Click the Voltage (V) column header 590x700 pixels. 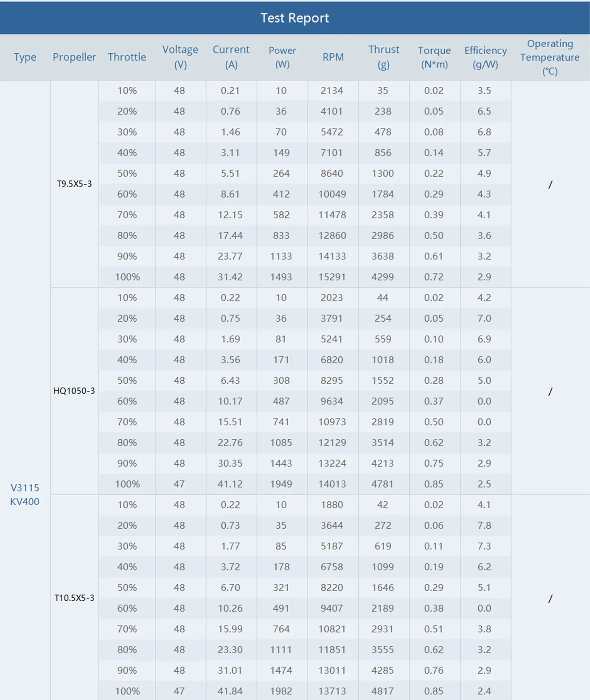tap(180, 57)
